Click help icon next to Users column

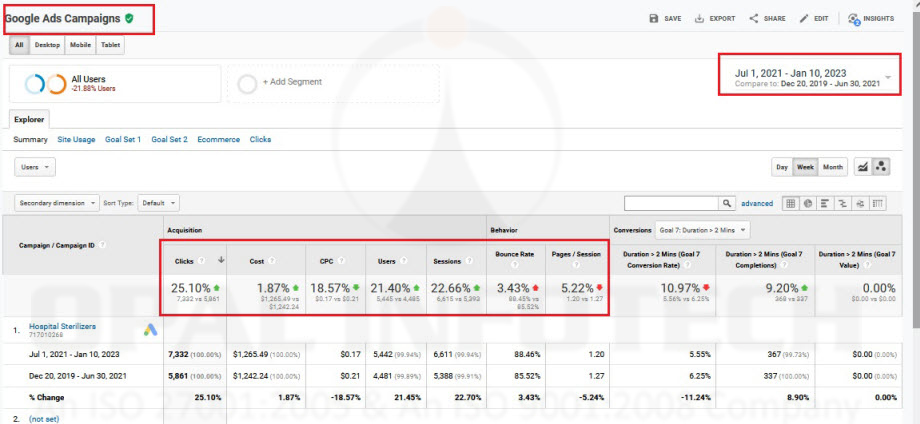tap(405, 261)
